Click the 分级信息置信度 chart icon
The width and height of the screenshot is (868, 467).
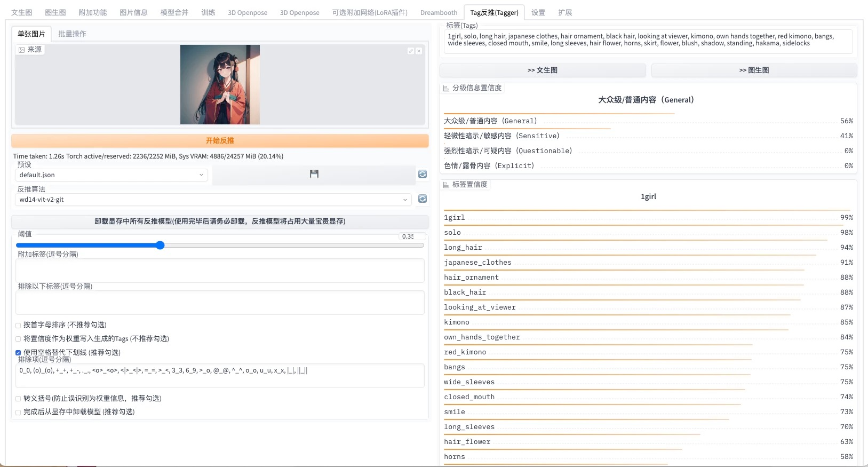click(446, 88)
